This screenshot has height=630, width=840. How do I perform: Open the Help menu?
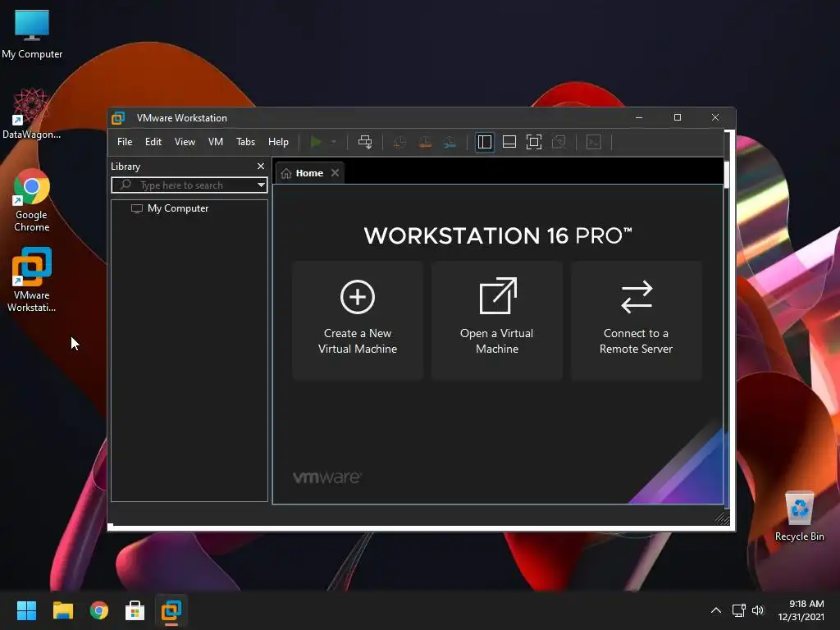coord(278,142)
